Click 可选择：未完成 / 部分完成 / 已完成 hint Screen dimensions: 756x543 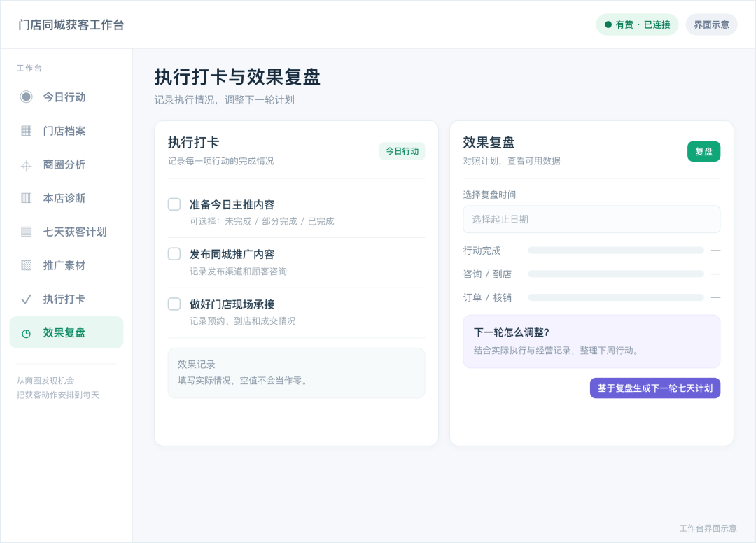262,221
